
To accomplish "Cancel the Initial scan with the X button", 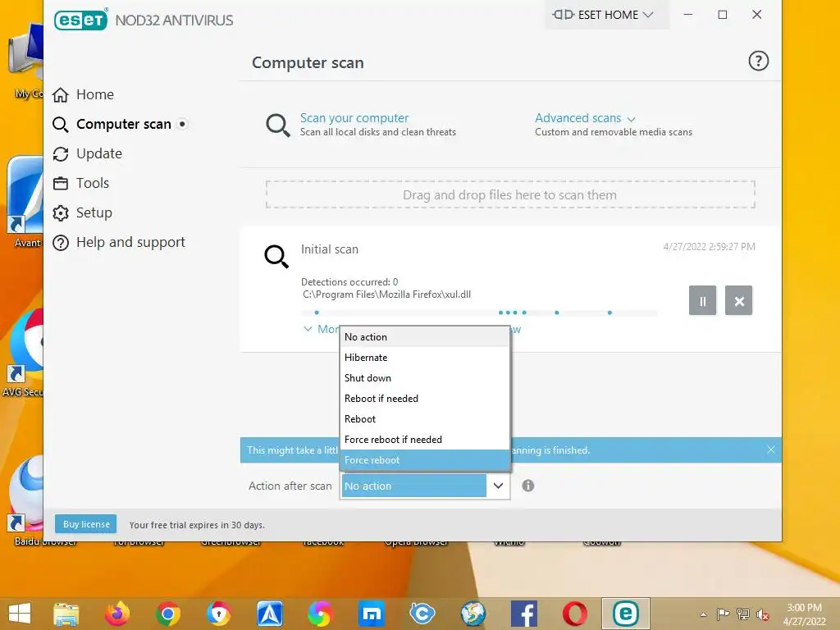I will [739, 300].
